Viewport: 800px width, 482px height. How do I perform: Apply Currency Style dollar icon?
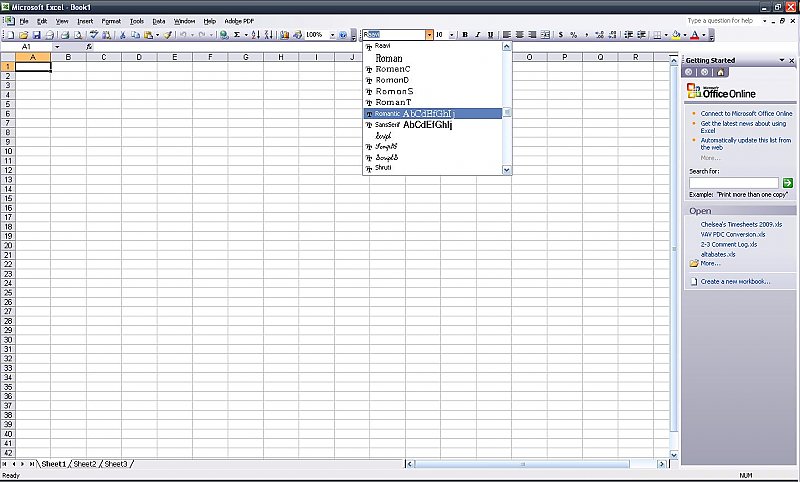click(561, 35)
